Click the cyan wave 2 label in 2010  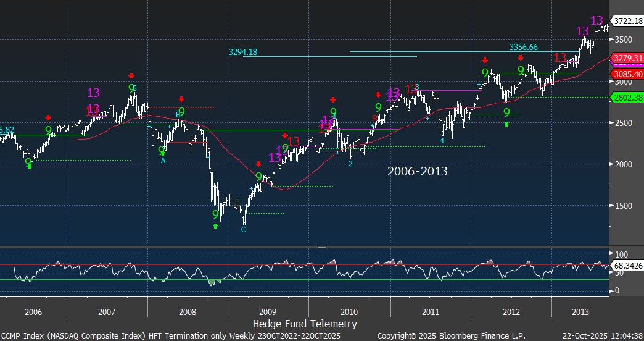coord(350,164)
